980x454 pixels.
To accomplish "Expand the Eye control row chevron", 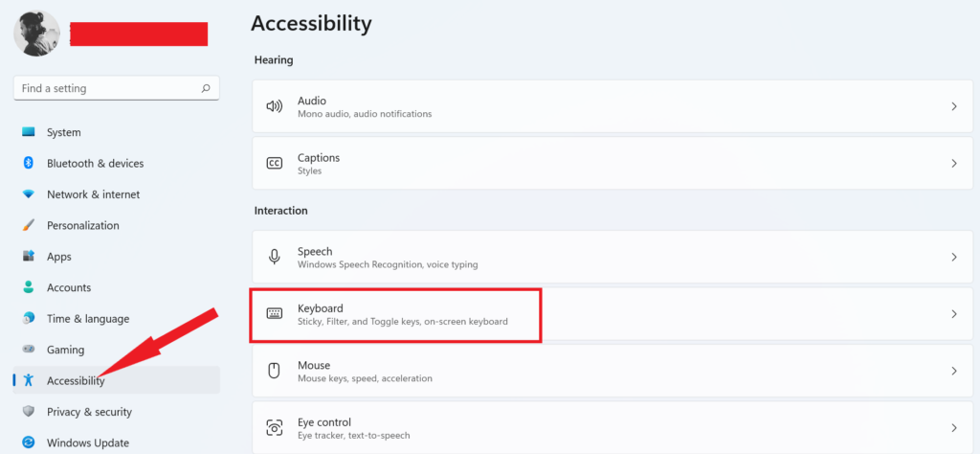I will click(x=954, y=428).
